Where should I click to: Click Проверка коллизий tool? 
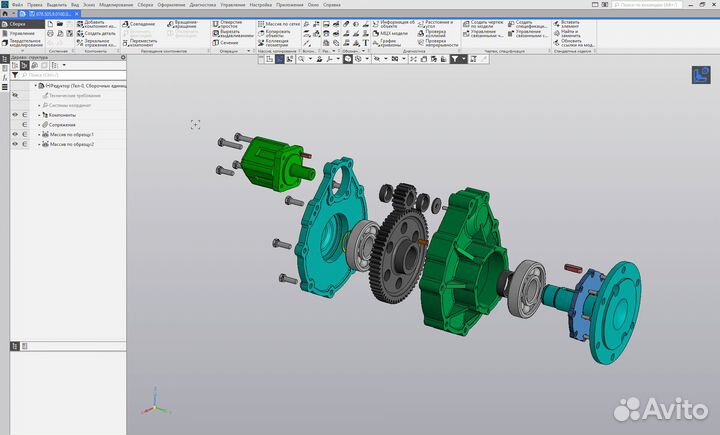click(432, 34)
